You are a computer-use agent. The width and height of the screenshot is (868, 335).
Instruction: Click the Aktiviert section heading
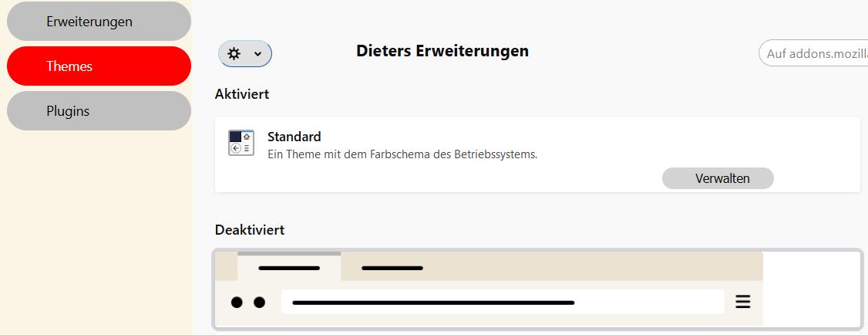pyautogui.click(x=242, y=94)
